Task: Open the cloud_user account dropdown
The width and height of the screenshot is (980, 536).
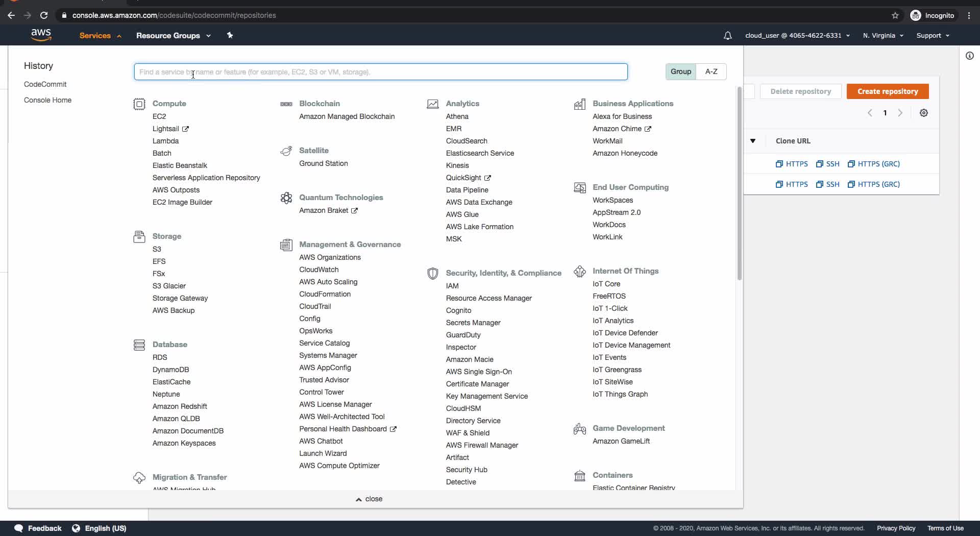Action: click(x=797, y=36)
